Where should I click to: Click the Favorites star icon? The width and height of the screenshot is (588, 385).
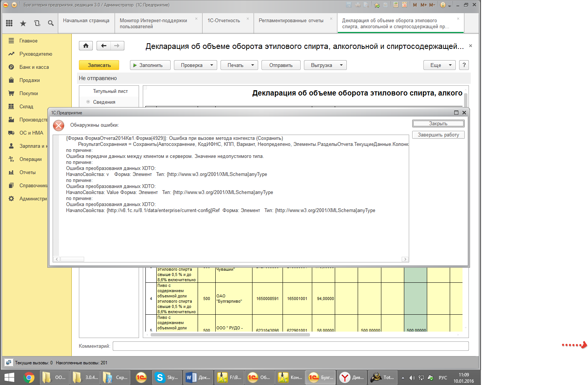point(23,23)
